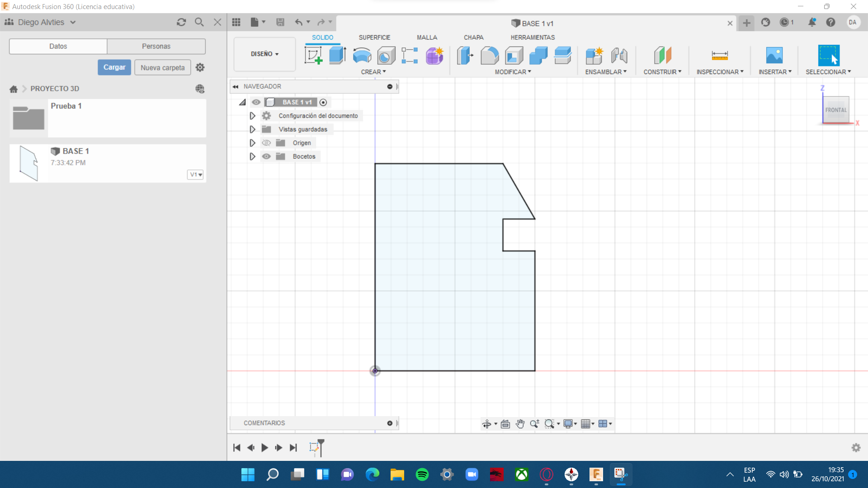Expand the Origen node
The height and width of the screenshot is (488, 868).
pyautogui.click(x=252, y=143)
